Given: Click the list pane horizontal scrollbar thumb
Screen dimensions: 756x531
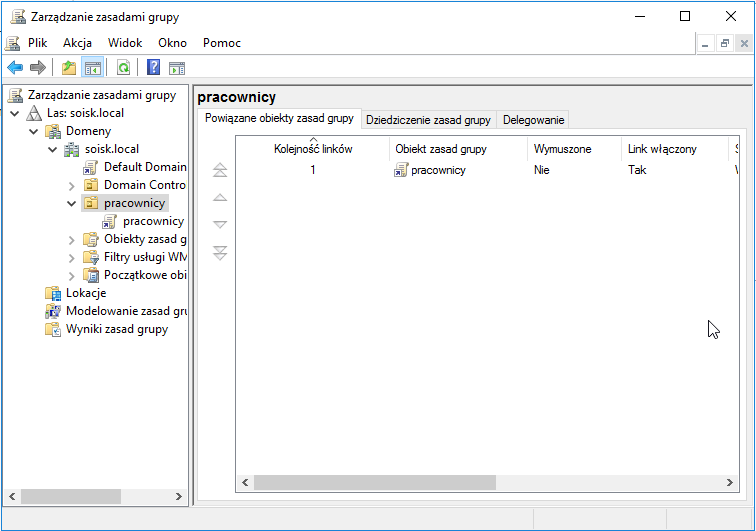Looking at the screenshot, I should pyautogui.click(x=375, y=482).
